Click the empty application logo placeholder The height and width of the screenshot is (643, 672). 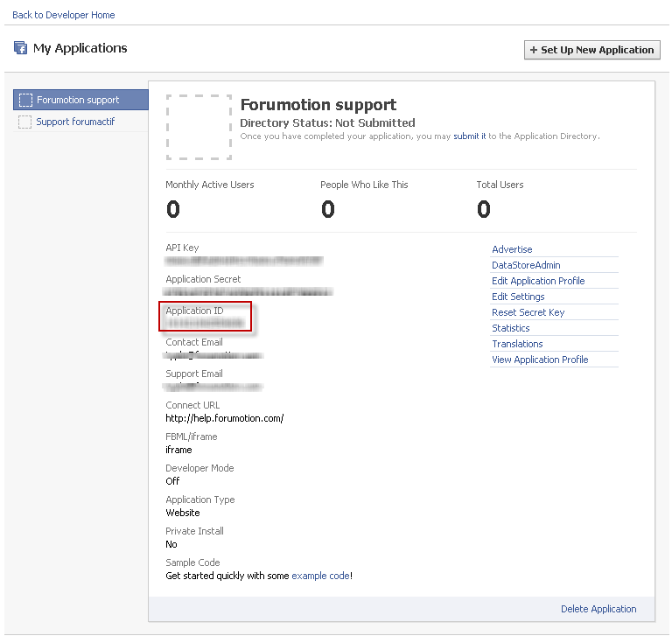click(x=199, y=127)
